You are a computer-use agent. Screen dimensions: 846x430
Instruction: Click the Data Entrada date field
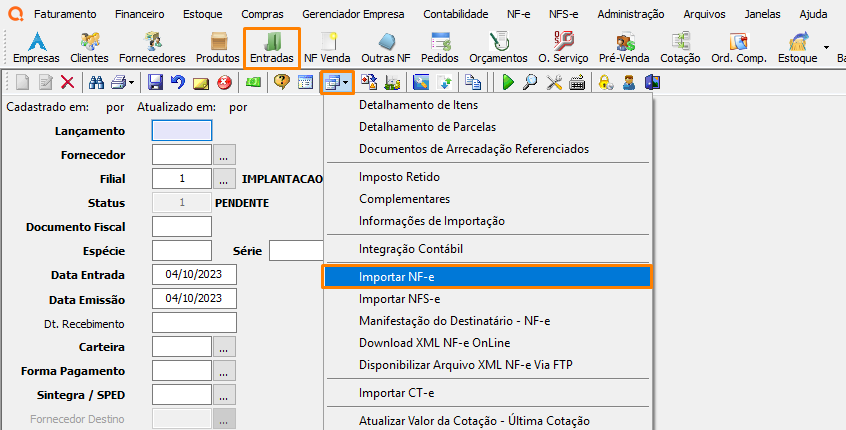point(194,275)
